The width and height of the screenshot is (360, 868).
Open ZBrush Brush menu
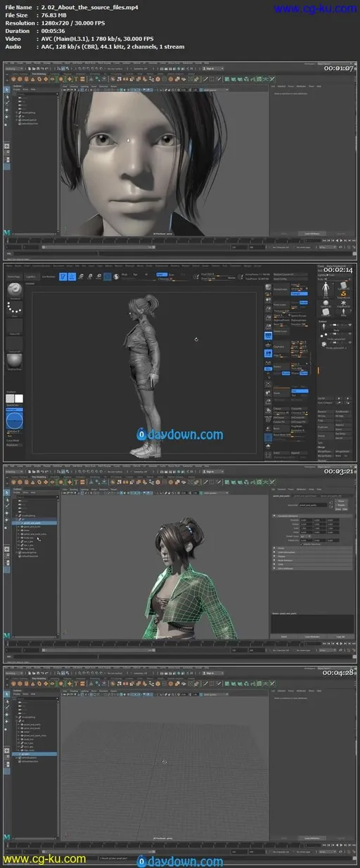[18, 265]
